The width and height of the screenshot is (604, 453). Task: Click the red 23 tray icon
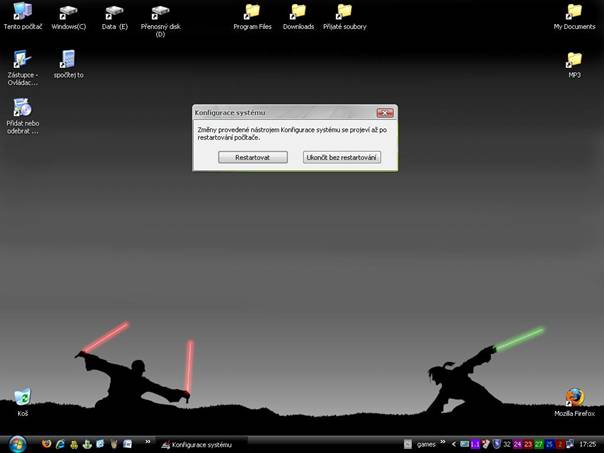tap(528, 444)
